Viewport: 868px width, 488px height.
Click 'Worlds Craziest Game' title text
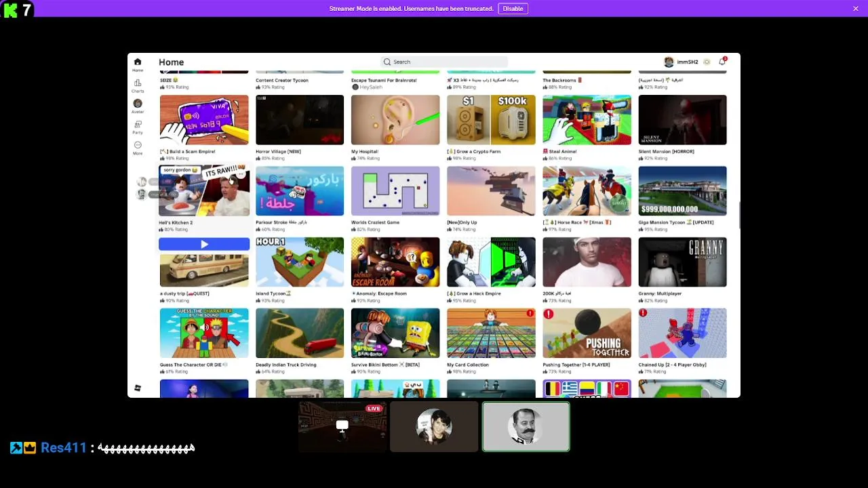pos(375,222)
